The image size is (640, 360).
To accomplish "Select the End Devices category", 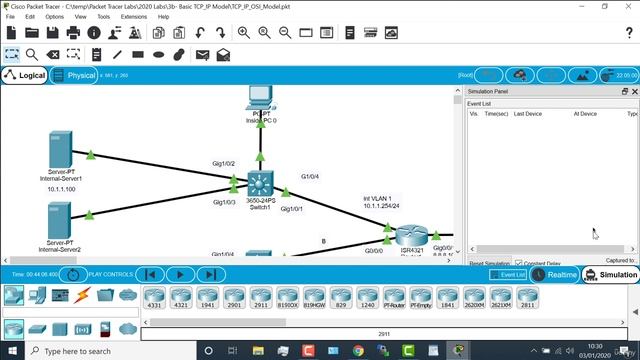I will coord(37,295).
